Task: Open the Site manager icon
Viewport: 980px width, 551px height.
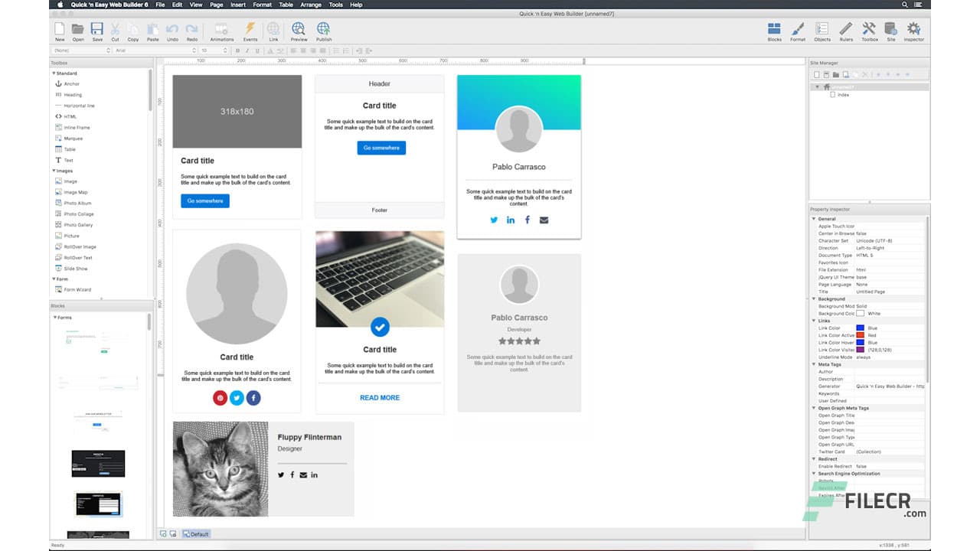Action: [890, 31]
